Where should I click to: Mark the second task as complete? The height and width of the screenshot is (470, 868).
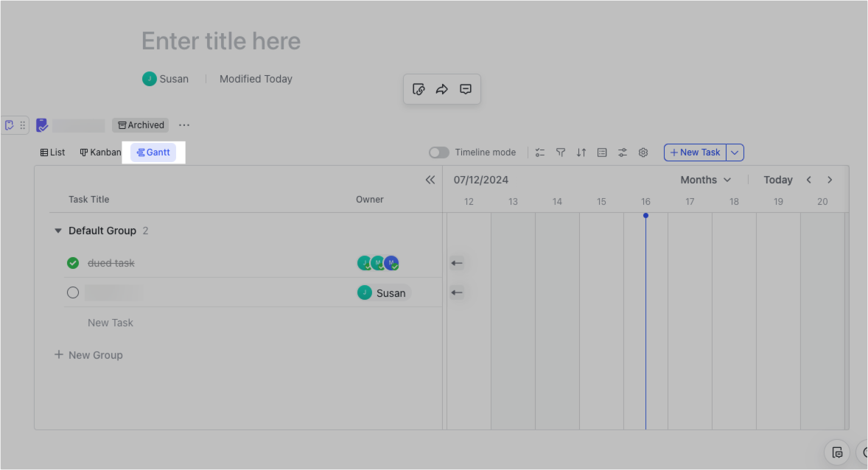[73, 292]
